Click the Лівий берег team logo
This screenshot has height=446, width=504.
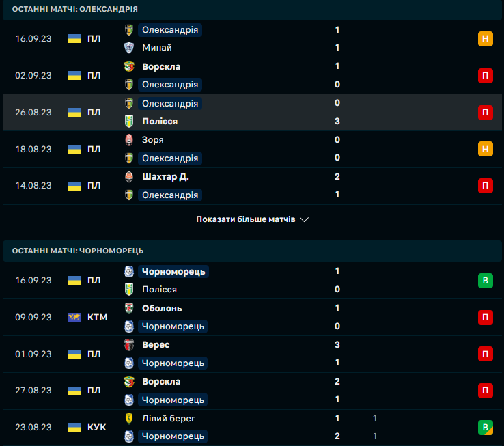point(128,419)
